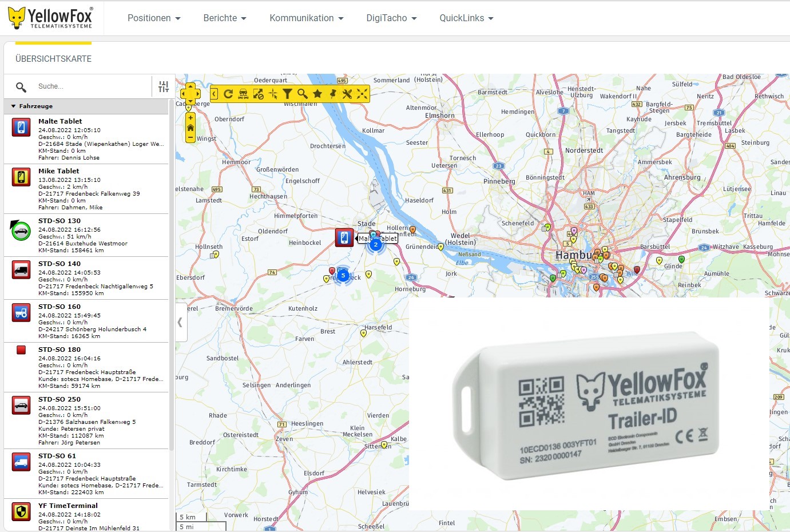Refresh the map view

point(228,94)
